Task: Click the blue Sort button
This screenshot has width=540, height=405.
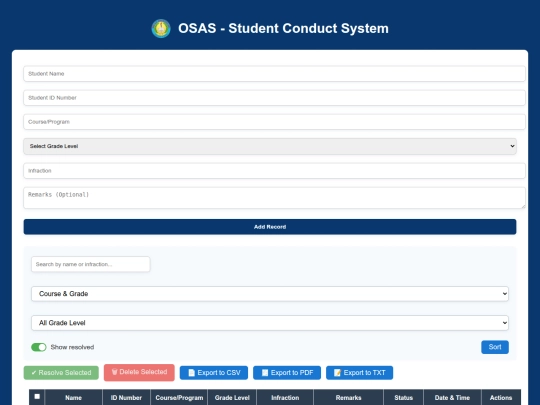Action: (495, 347)
